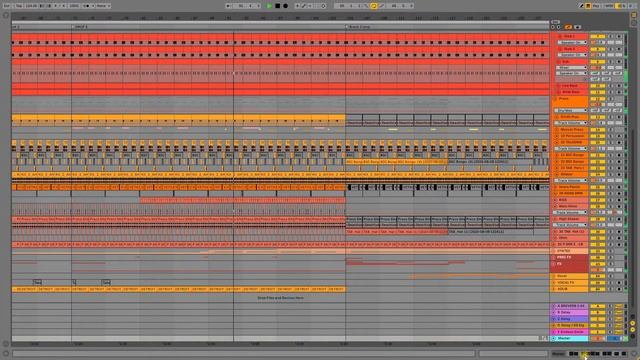
Task: Toggle the orange automation mode button above track list
Action: tap(568, 27)
